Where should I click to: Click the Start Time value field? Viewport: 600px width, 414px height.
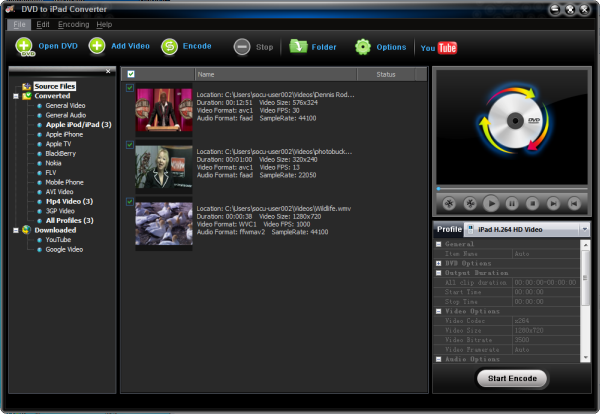point(546,292)
